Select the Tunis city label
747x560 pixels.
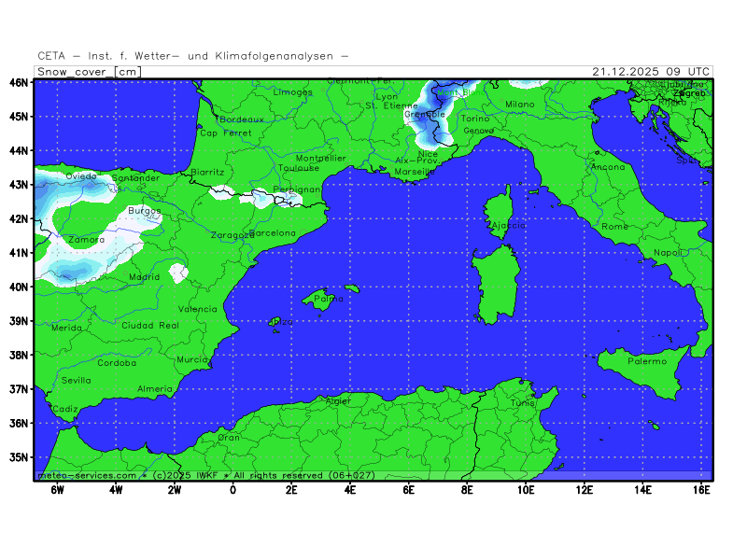click(523, 402)
